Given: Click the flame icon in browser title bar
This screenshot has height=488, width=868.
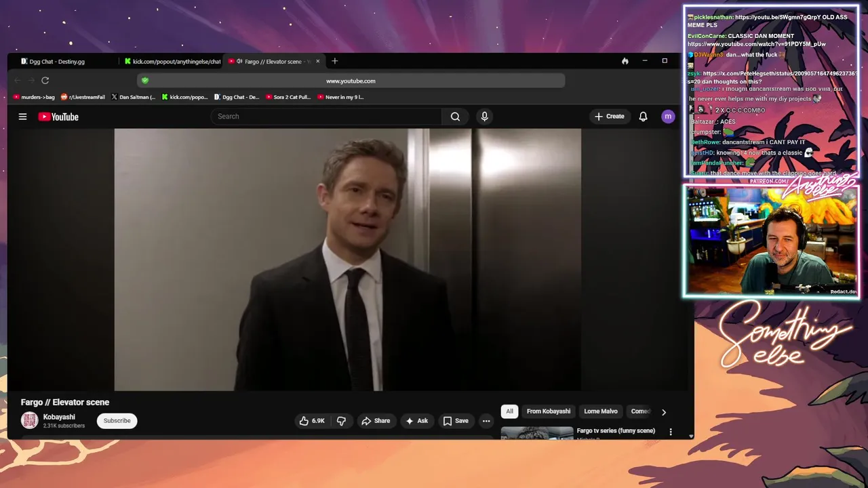Looking at the screenshot, I should pos(625,61).
